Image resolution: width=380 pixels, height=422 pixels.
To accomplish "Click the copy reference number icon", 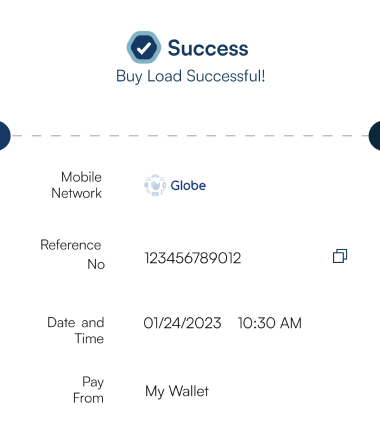I will (x=340, y=256).
